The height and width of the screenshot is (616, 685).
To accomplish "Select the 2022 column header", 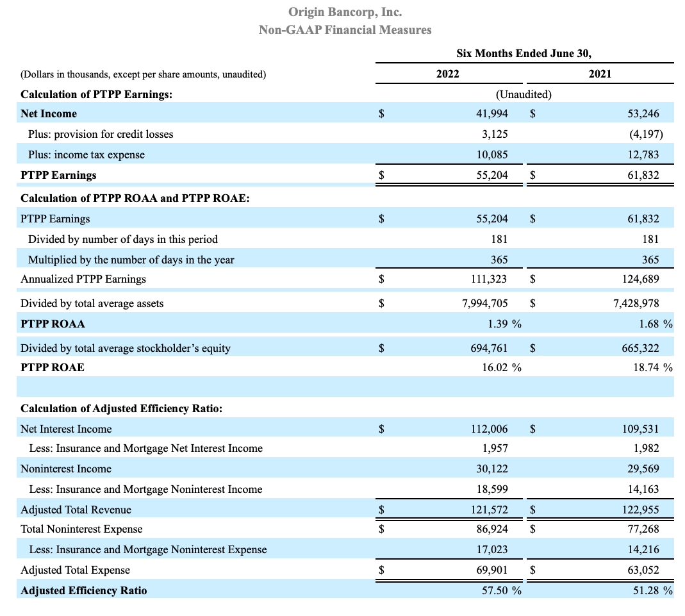I will point(448,74).
